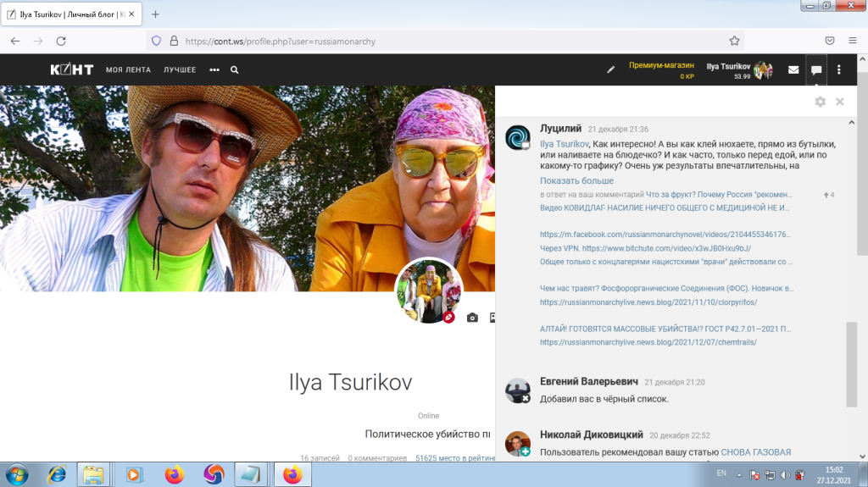This screenshot has width=868, height=487.
Task: Go to the Моя лента tab
Action: (127, 70)
